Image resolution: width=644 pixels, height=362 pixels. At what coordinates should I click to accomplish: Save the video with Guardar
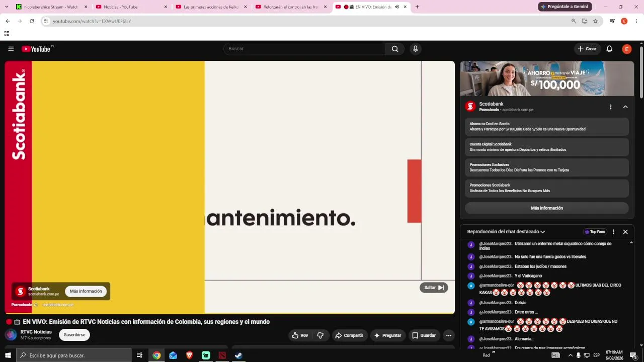click(x=423, y=335)
